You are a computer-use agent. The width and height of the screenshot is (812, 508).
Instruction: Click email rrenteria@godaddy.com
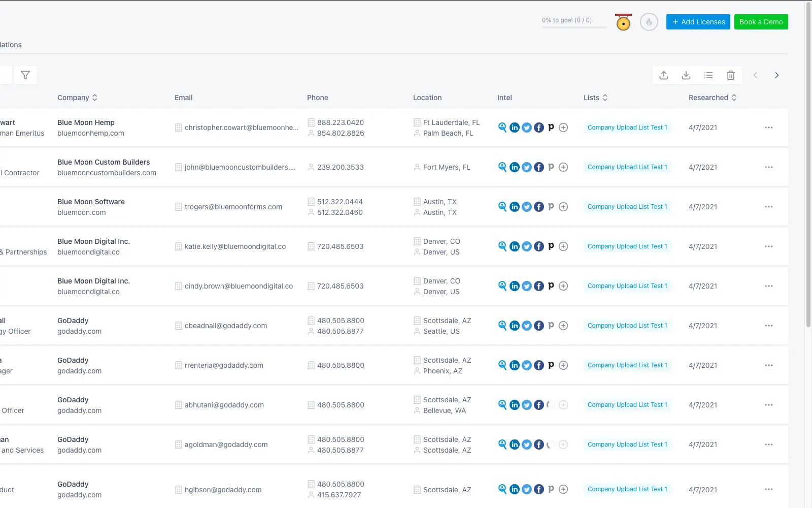click(224, 365)
